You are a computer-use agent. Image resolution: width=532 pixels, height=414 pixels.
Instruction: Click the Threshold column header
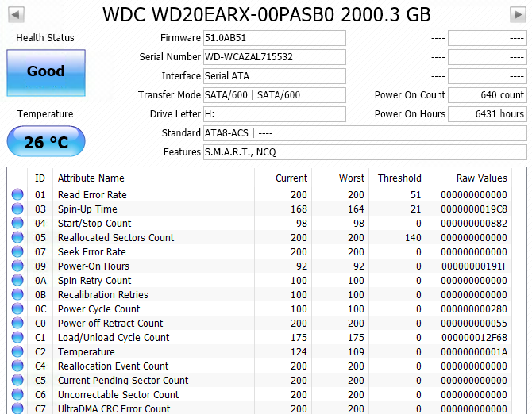(x=397, y=178)
